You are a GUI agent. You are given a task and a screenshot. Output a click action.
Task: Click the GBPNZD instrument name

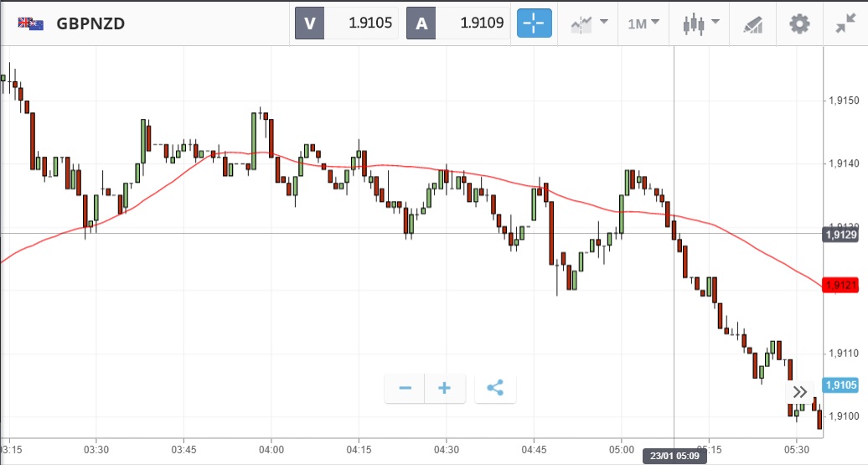click(x=90, y=23)
